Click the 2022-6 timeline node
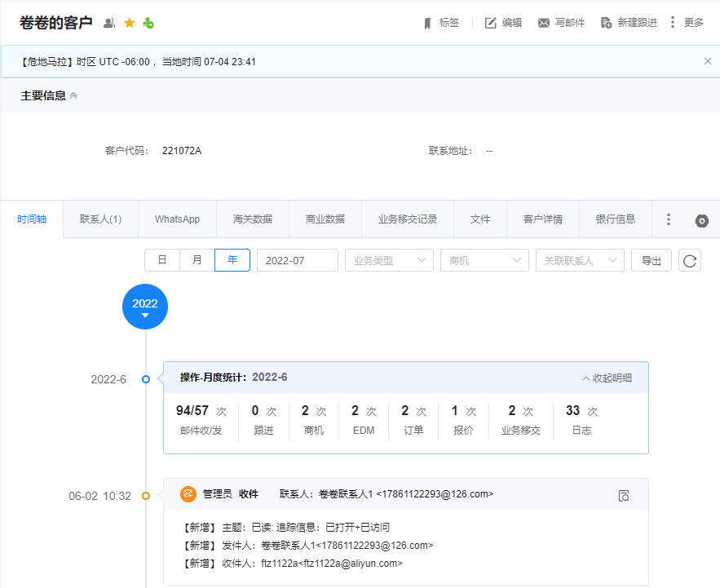Image resolution: width=720 pixels, height=588 pixels. 146,379
